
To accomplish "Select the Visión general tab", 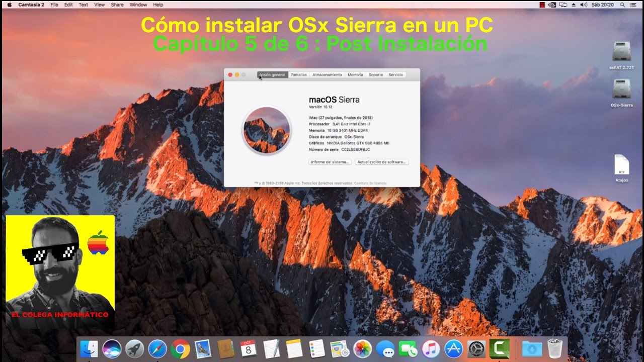I will point(272,75).
